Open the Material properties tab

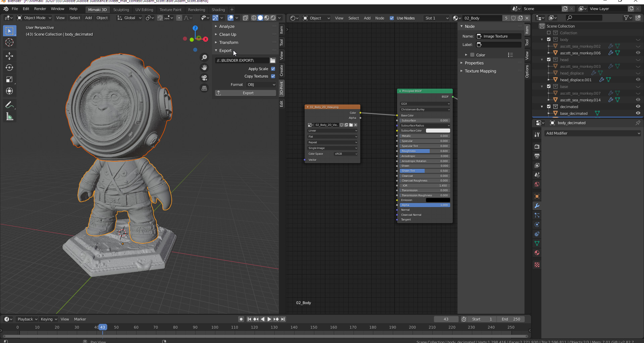point(537,253)
